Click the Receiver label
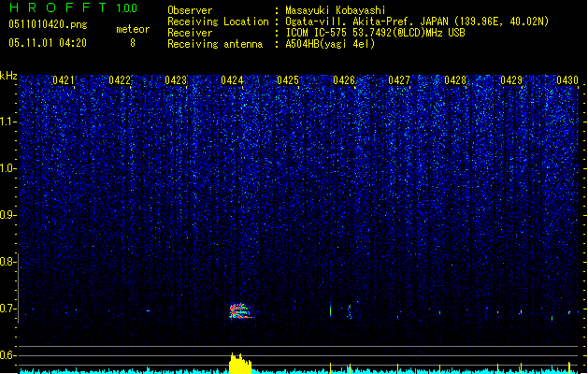 click(x=190, y=33)
